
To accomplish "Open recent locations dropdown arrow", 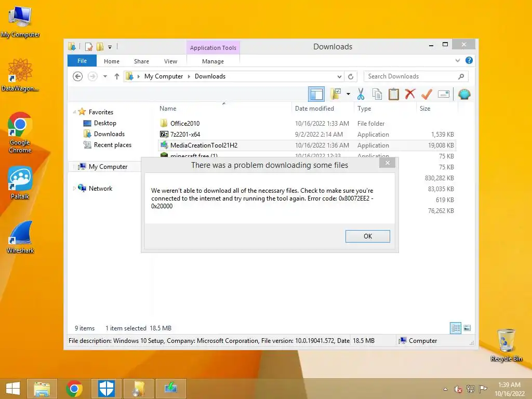I will point(105,76).
